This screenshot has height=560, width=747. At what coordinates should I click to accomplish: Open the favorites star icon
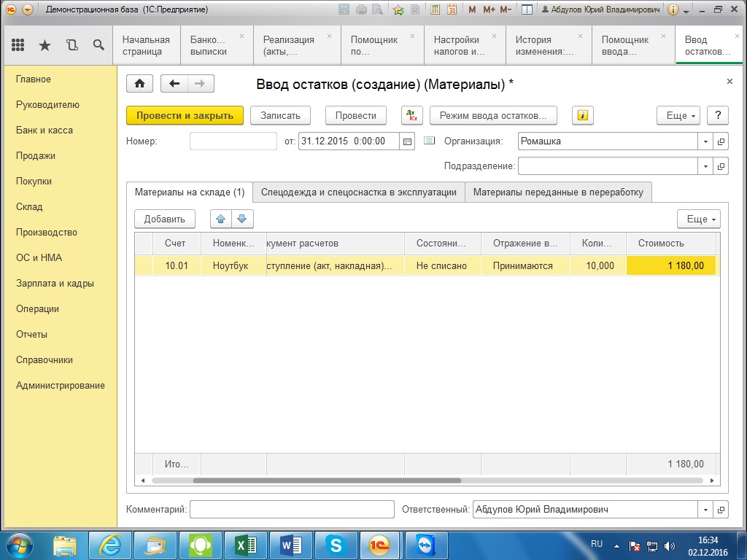click(x=44, y=45)
